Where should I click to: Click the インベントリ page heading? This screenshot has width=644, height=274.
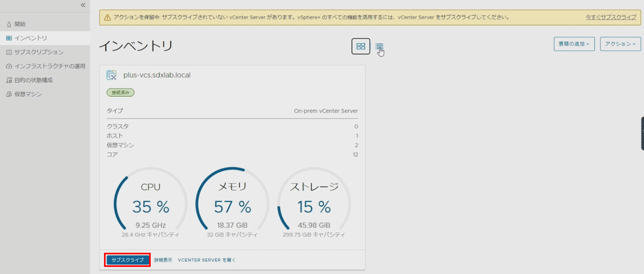tap(136, 46)
